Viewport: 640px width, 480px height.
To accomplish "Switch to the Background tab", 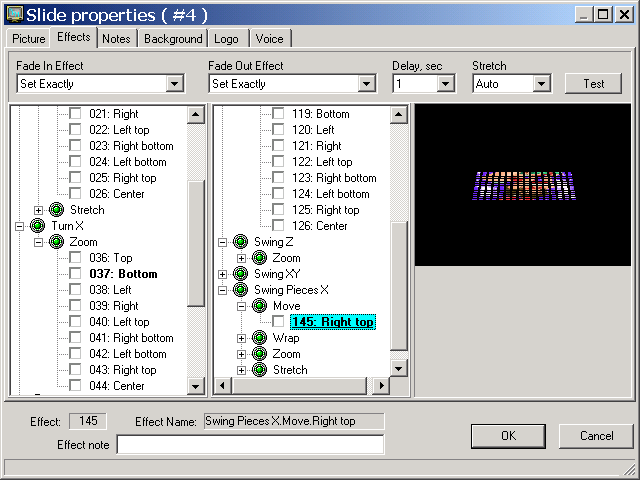I will 173,39.
